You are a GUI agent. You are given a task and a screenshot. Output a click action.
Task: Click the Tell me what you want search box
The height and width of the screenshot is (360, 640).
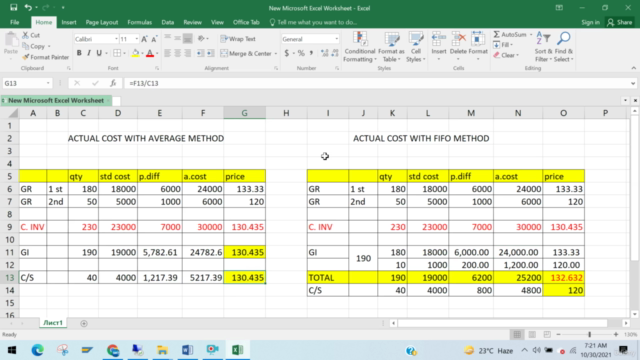click(313, 22)
